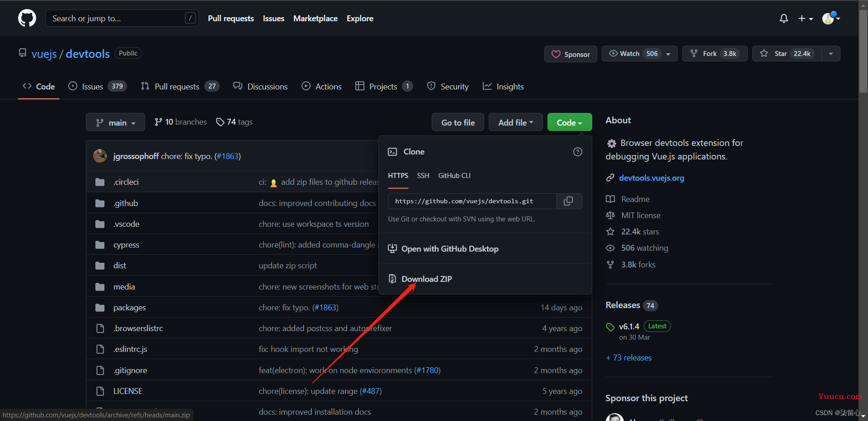Click the v6.1.4 release tag icon

coord(610,327)
